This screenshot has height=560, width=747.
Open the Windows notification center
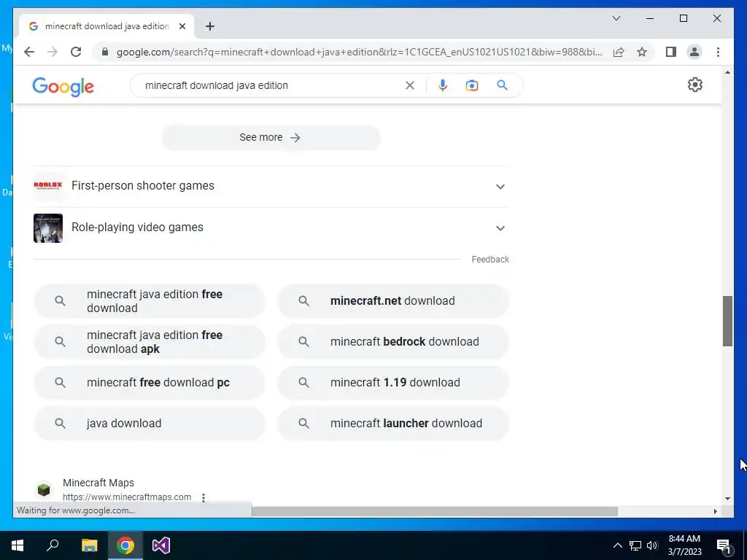click(x=724, y=546)
